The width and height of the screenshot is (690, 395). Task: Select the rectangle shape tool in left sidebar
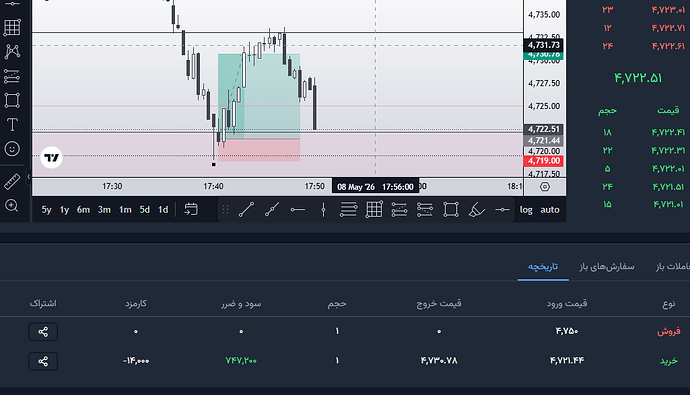(12, 100)
